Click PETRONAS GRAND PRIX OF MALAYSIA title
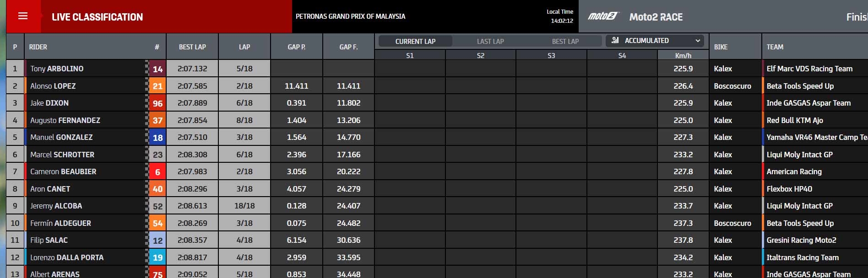The width and height of the screenshot is (868, 278). point(350,16)
